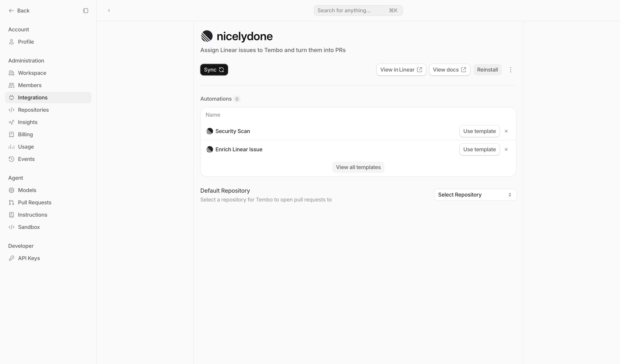This screenshot has width=620, height=364.
Task: Use template for Enrich Linear Issue
Action: pyautogui.click(x=479, y=150)
